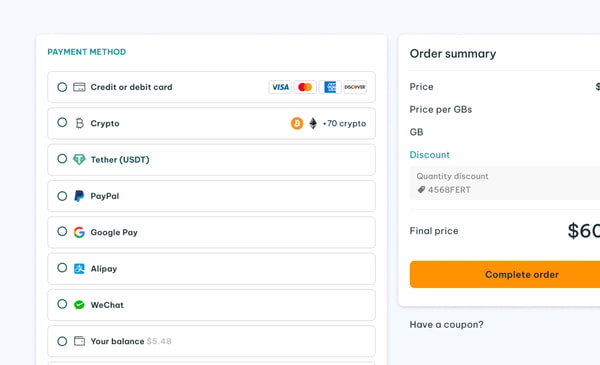600x365 pixels.
Task: Choose Your balance radio button
Action: (x=62, y=341)
